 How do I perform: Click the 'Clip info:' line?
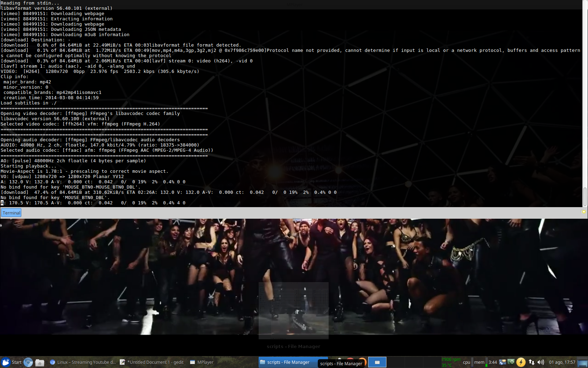tap(15, 77)
